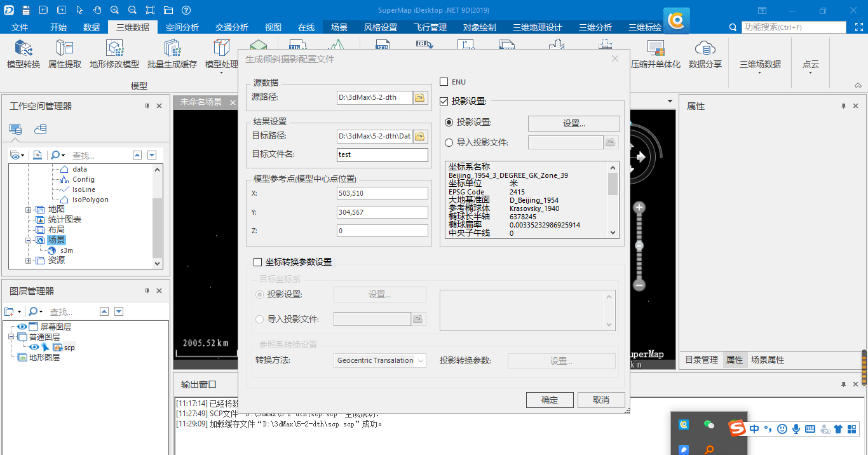Collapse the 普通图层 layer group

click(x=10, y=337)
